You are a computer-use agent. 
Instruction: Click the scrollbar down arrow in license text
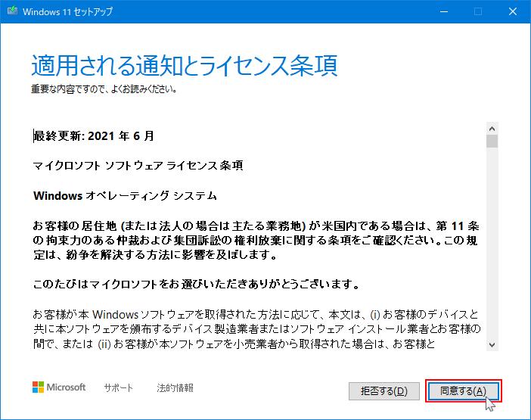click(492, 345)
